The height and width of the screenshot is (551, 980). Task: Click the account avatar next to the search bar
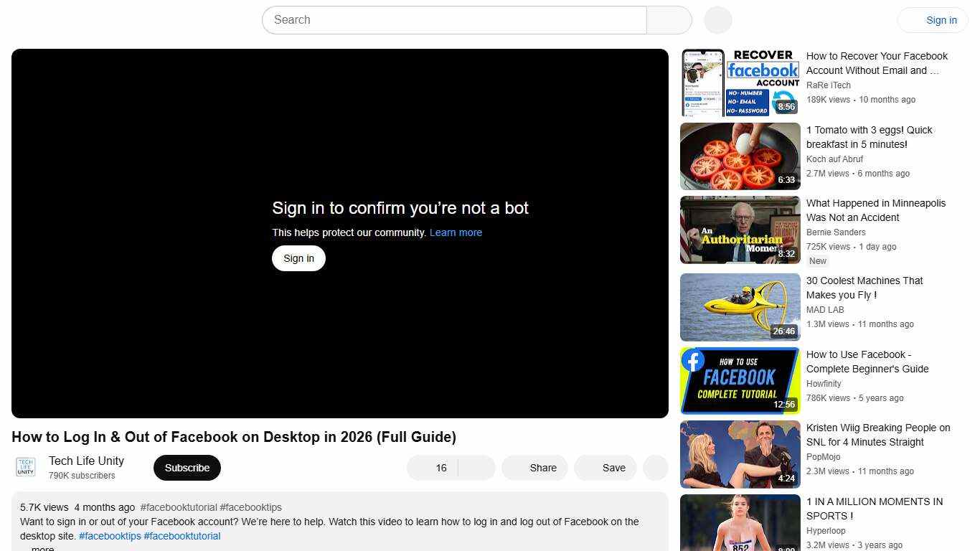coord(717,20)
